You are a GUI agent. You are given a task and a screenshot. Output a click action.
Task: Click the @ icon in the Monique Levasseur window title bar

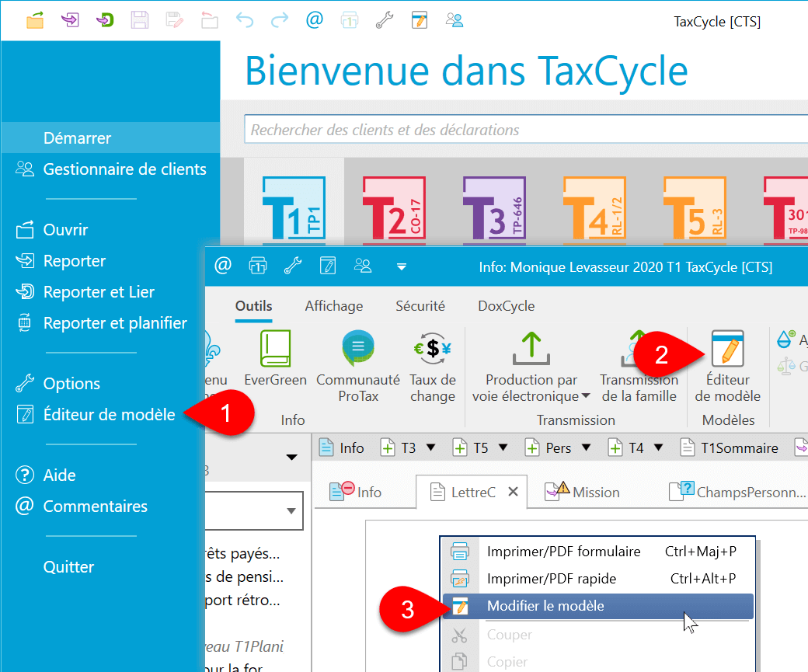pyautogui.click(x=223, y=266)
